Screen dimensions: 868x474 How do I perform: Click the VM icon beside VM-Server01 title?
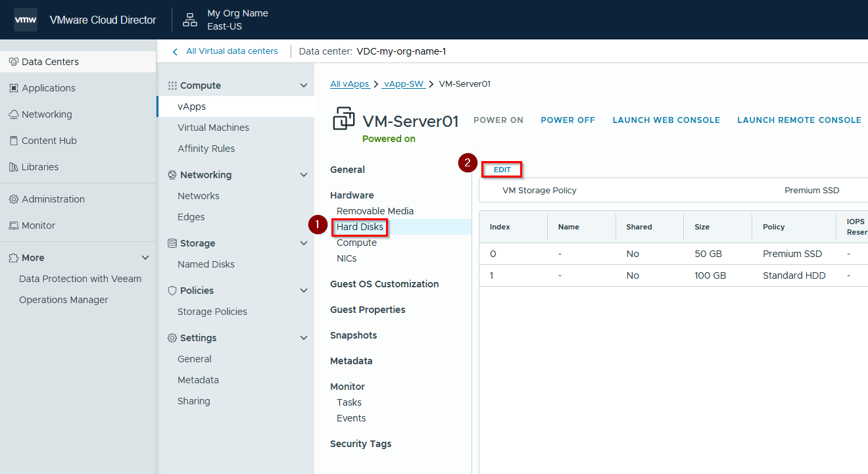click(x=344, y=119)
